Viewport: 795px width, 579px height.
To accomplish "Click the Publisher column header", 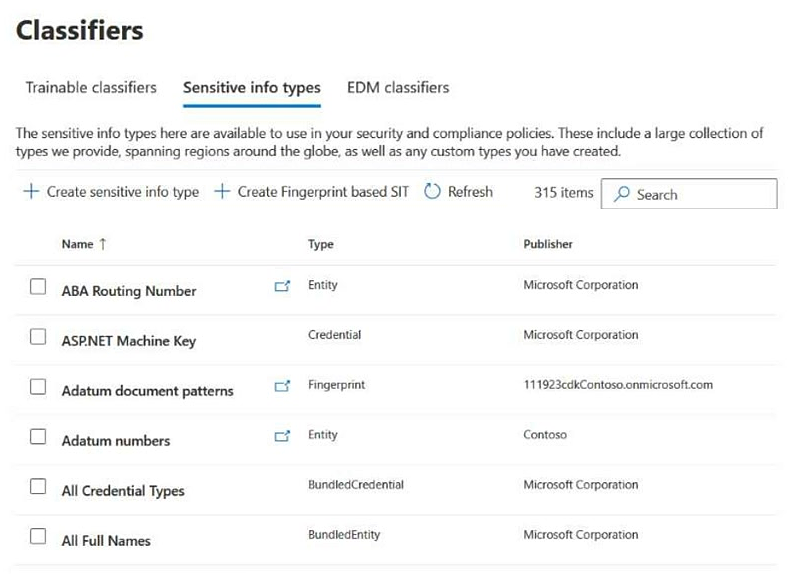I will tap(548, 244).
